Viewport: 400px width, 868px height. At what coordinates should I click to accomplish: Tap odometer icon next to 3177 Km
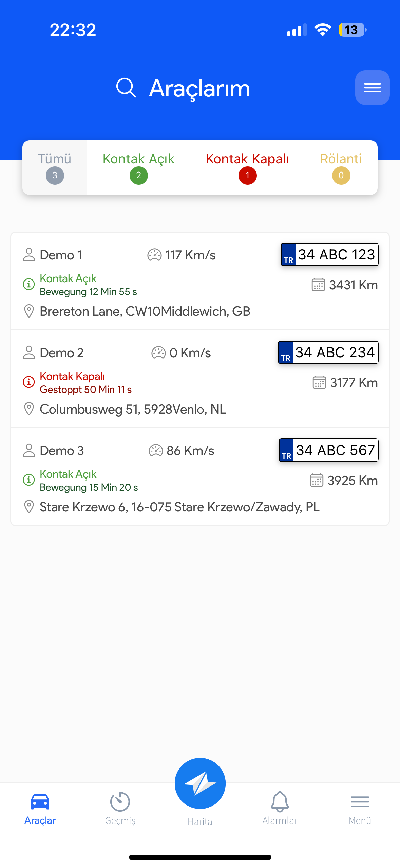coord(319,382)
